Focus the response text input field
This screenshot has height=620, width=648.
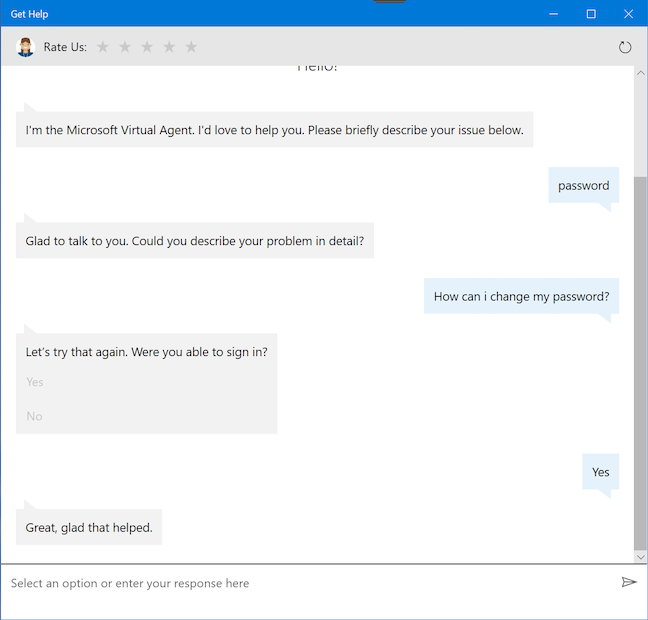click(300, 583)
